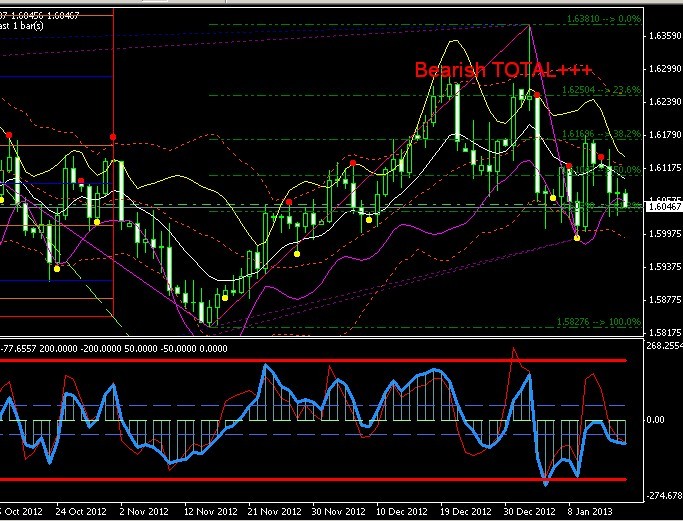Click the indicator values header starting with -77.6557
This screenshot has height=521, width=683.
tap(114, 348)
